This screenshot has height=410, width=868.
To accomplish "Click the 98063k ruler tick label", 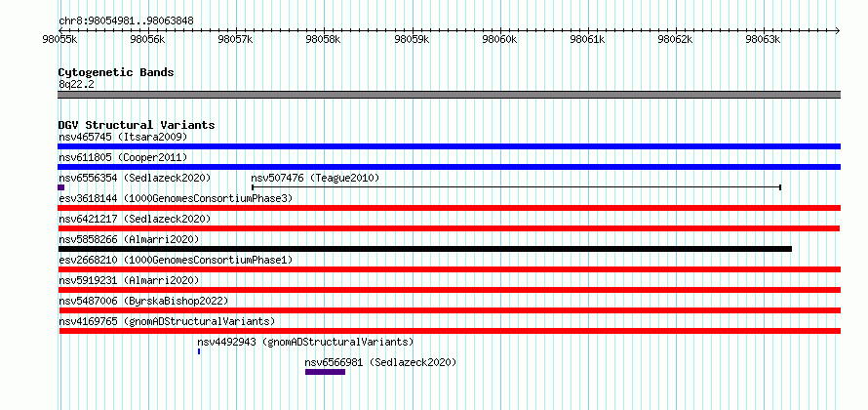I will coord(764,40).
